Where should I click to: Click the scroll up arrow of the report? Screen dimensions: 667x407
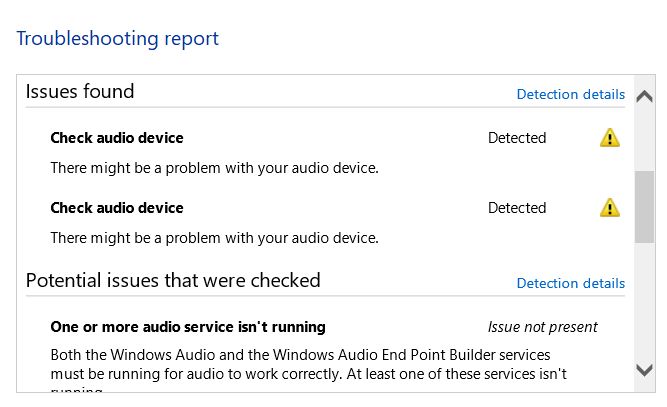point(645,97)
